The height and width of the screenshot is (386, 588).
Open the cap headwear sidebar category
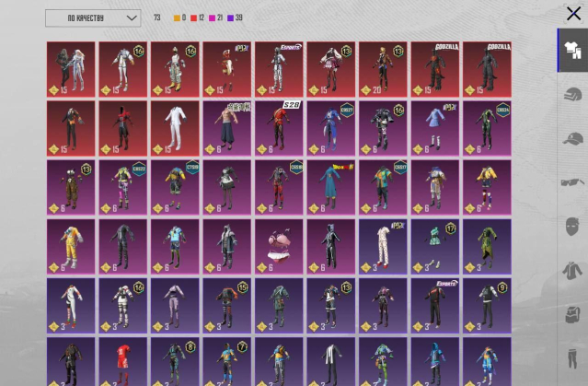pos(572,138)
